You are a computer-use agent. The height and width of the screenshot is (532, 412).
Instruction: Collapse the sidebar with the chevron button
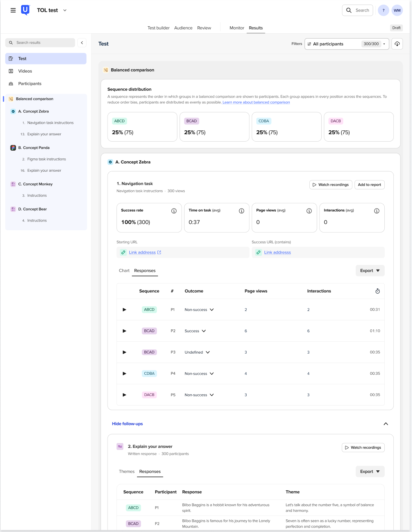point(82,43)
